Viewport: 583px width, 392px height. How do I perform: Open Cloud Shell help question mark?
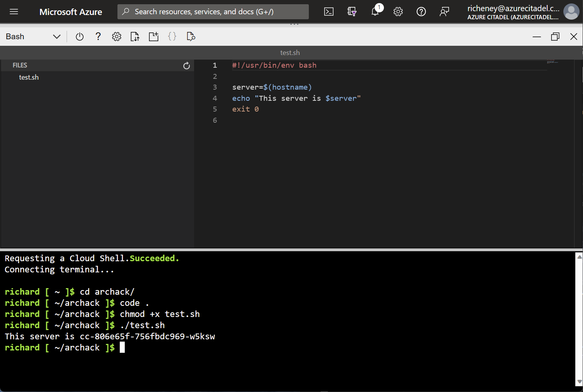pyautogui.click(x=98, y=37)
